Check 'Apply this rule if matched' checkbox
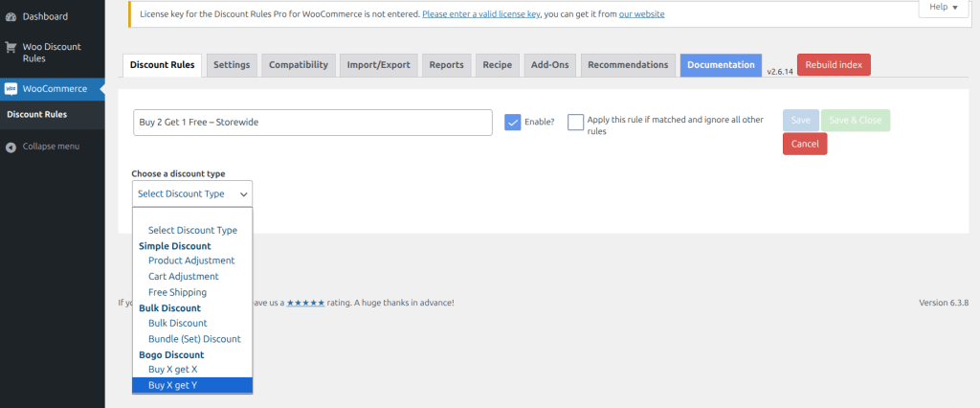 575,122
